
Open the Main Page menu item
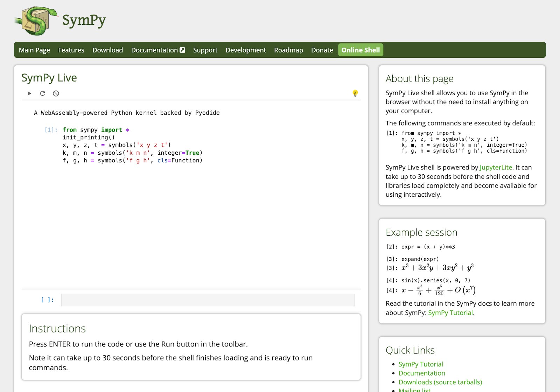point(34,50)
